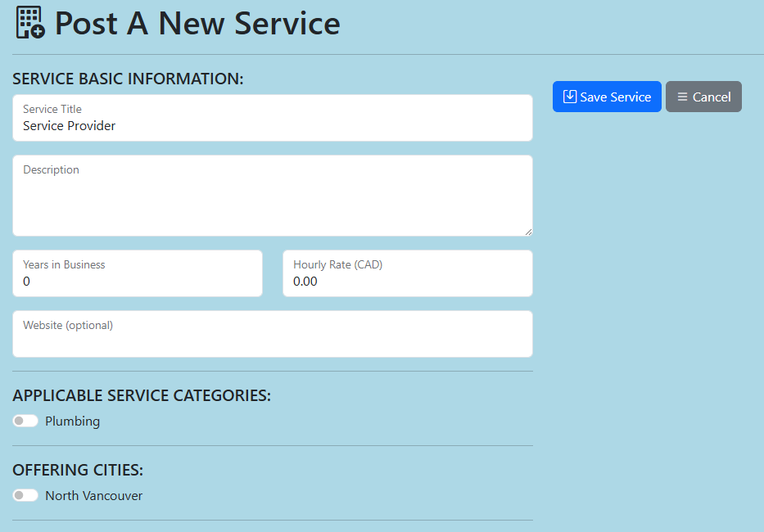Click the Plumbing label text
This screenshot has height=532, width=764.
pyautogui.click(x=72, y=422)
